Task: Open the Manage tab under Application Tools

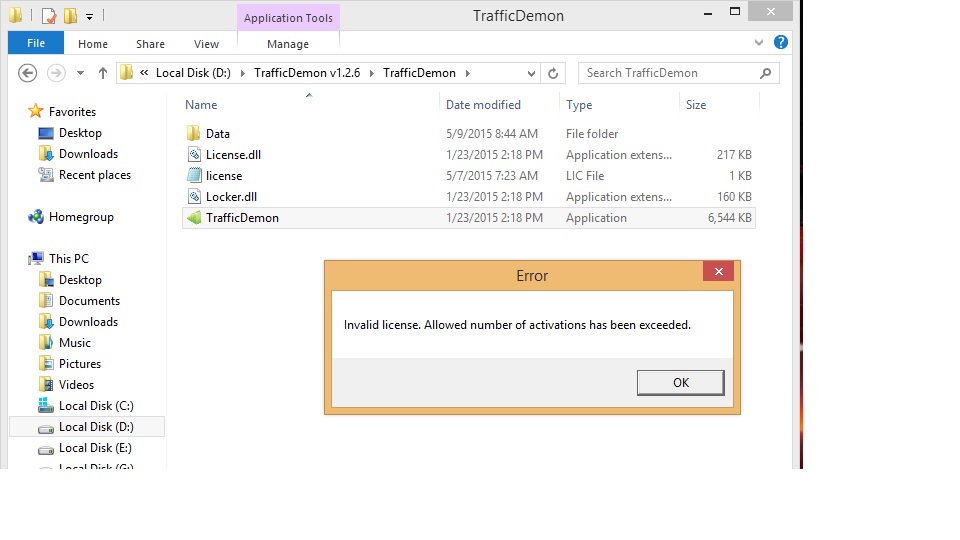Action: pyautogui.click(x=288, y=44)
